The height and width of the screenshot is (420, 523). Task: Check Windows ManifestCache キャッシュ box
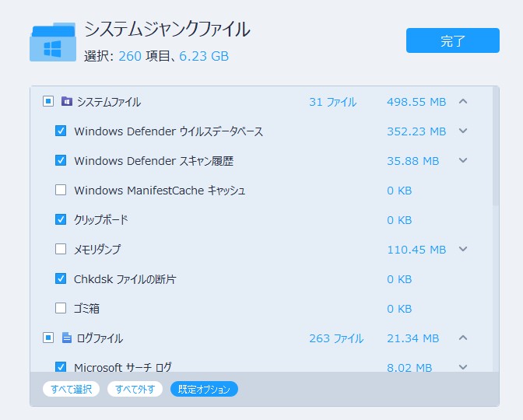(61, 190)
